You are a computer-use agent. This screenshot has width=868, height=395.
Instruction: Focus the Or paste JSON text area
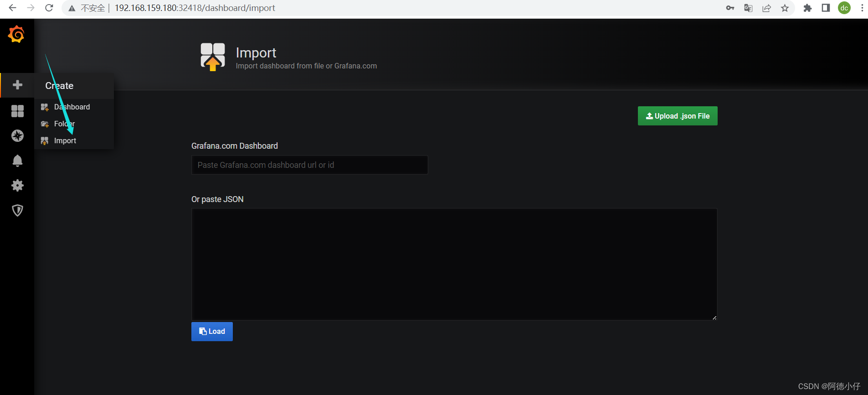454,264
